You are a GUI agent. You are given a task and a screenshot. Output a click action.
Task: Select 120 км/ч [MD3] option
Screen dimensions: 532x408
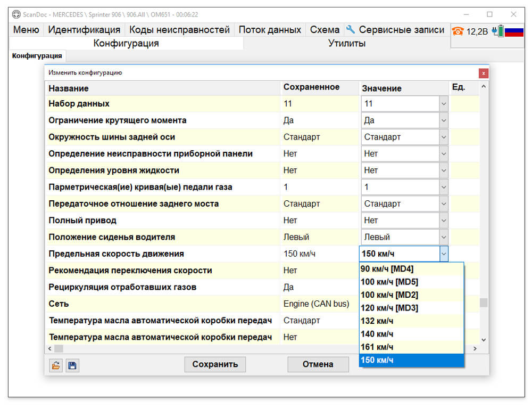coord(412,308)
